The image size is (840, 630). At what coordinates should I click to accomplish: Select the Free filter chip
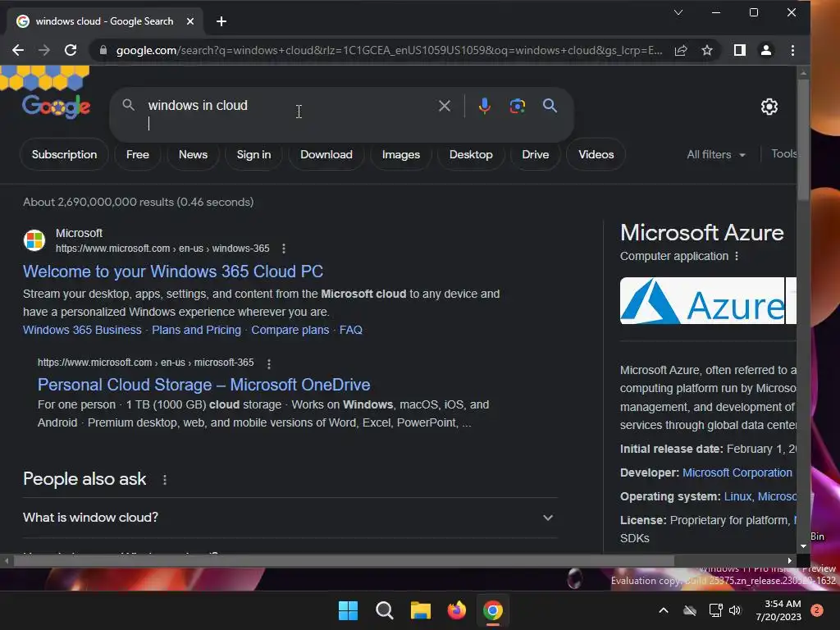click(x=138, y=155)
